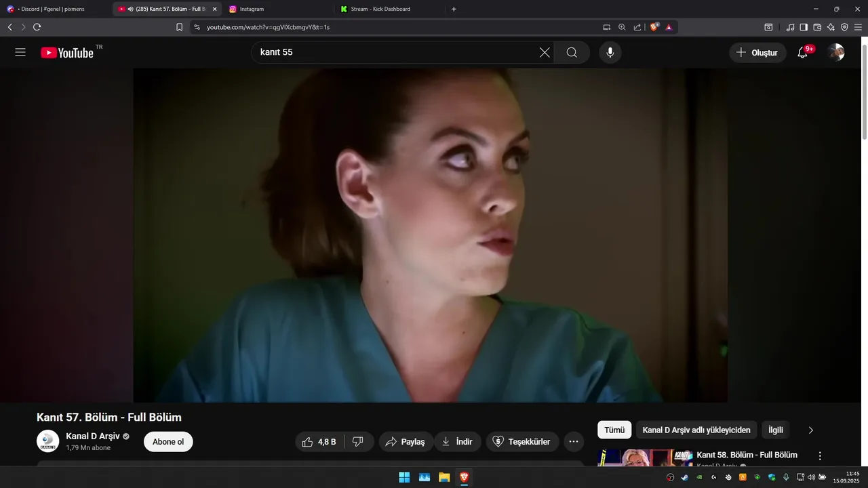Dislike the video with thumbs down
The height and width of the screenshot is (488, 868).
pyautogui.click(x=358, y=442)
